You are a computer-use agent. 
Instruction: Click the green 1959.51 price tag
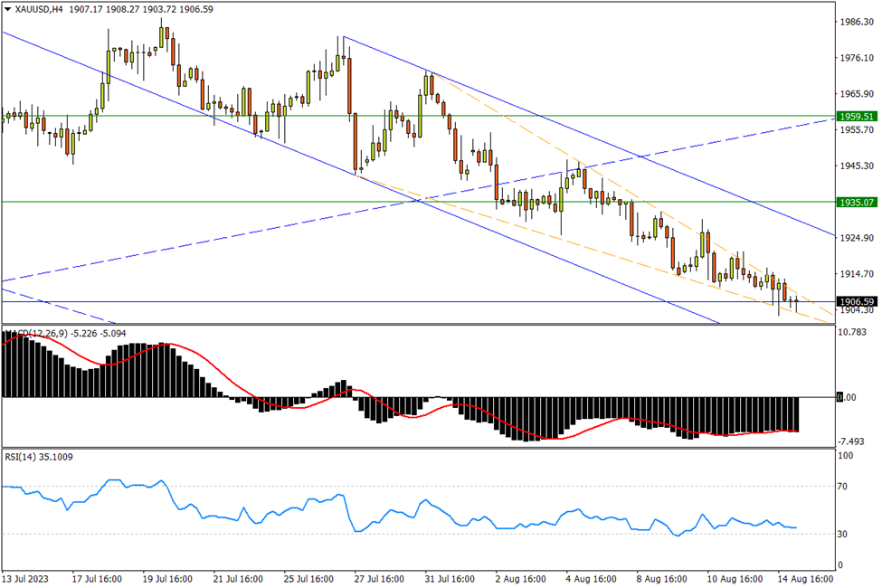(857, 117)
